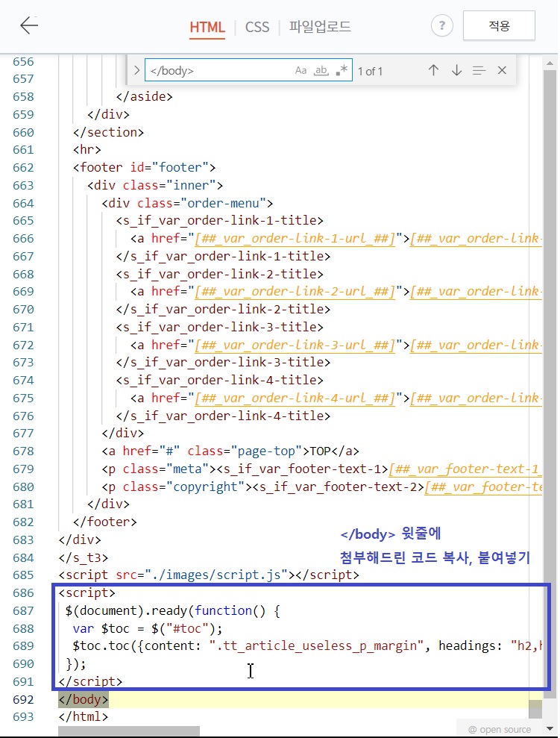Switch to the CSS tab
560x738 pixels.
[x=257, y=27]
